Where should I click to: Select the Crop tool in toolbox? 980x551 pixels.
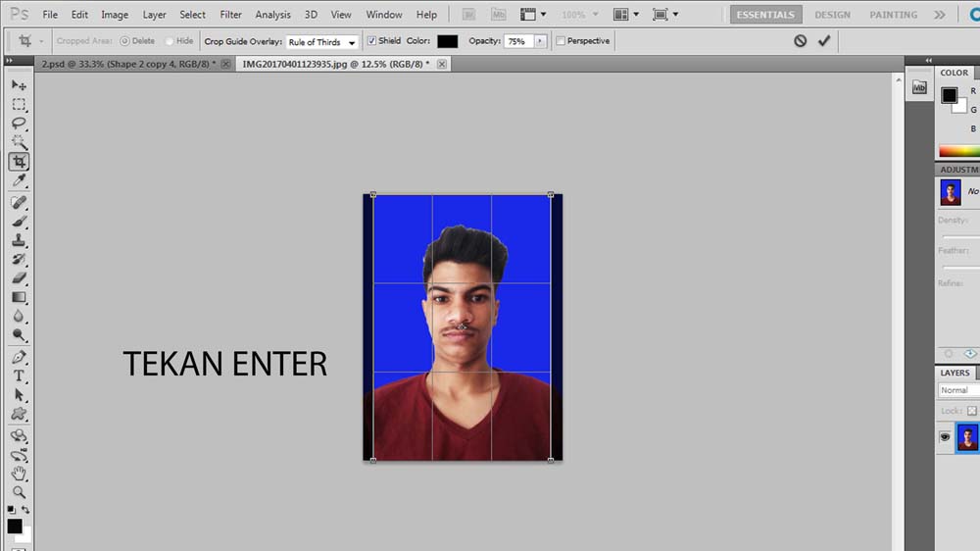pyautogui.click(x=19, y=162)
